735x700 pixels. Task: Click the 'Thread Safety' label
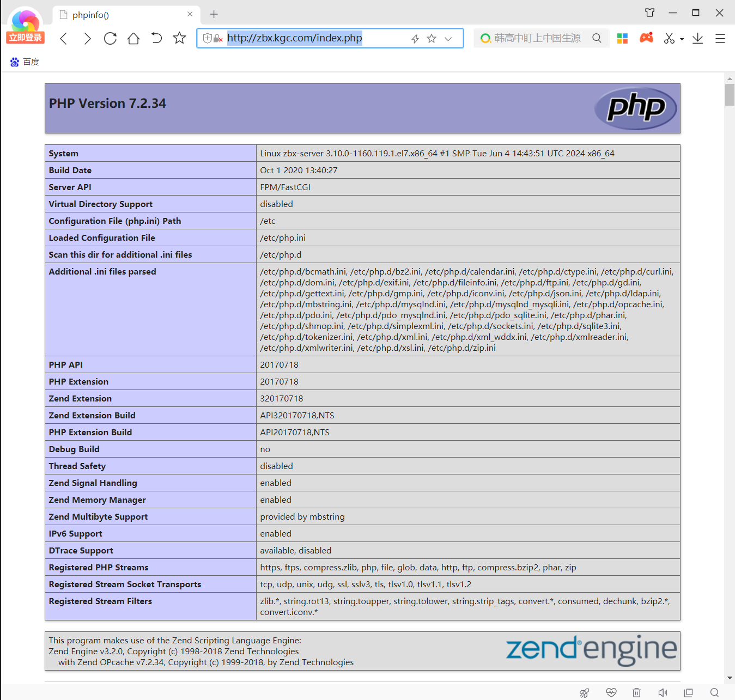pyautogui.click(x=77, y=466)
